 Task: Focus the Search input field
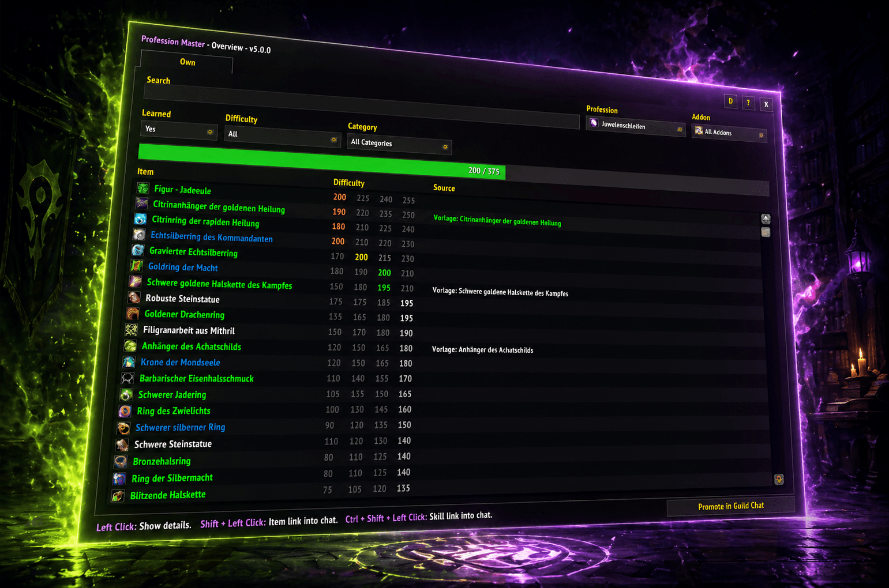(361, 106)
